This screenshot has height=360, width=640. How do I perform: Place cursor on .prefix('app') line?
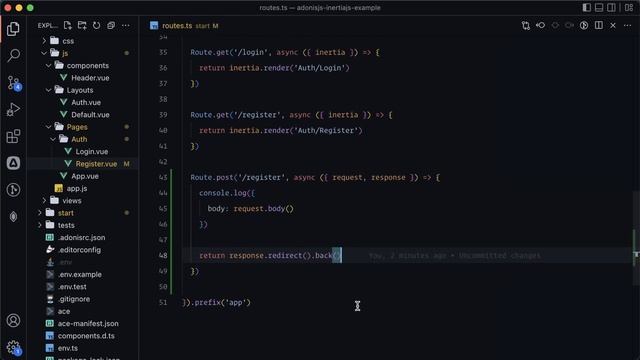coord(216,302)
